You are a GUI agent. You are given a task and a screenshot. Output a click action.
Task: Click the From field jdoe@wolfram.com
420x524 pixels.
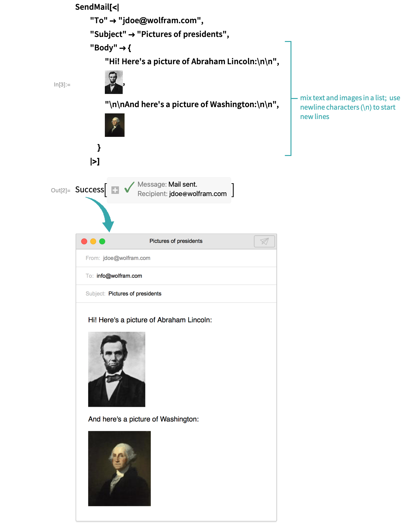(x=176, y=258)
